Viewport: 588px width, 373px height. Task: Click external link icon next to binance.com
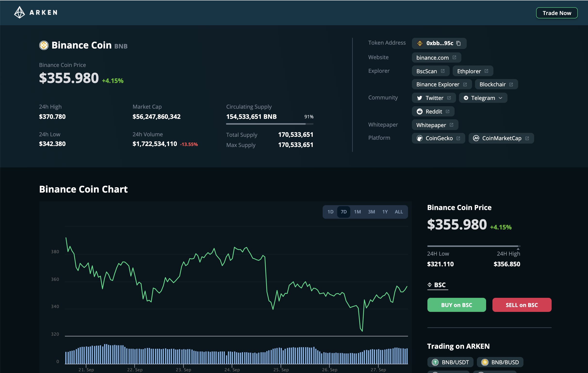coord(454,57)
